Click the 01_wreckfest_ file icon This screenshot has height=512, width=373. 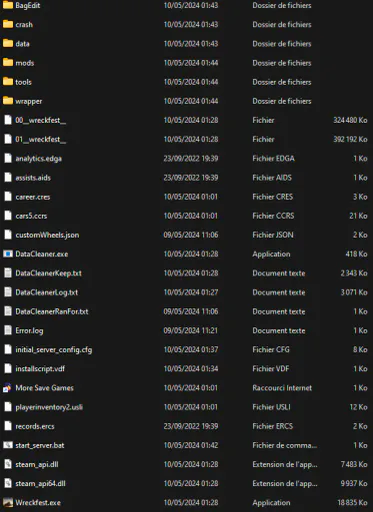point(8,139)
